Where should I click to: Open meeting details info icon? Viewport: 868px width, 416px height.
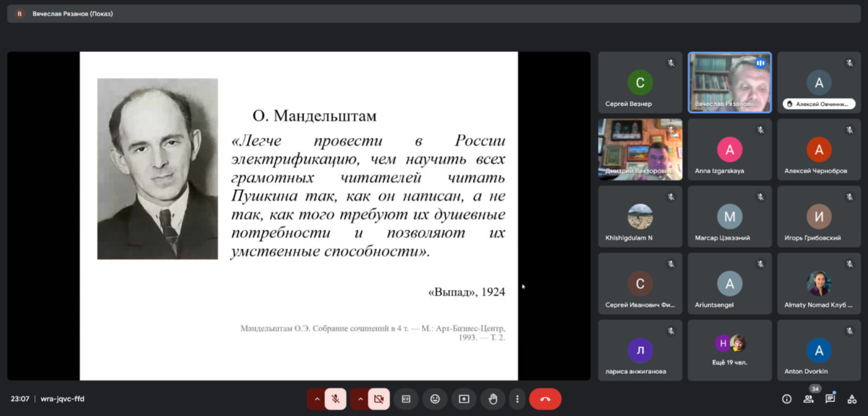point(787,399)
